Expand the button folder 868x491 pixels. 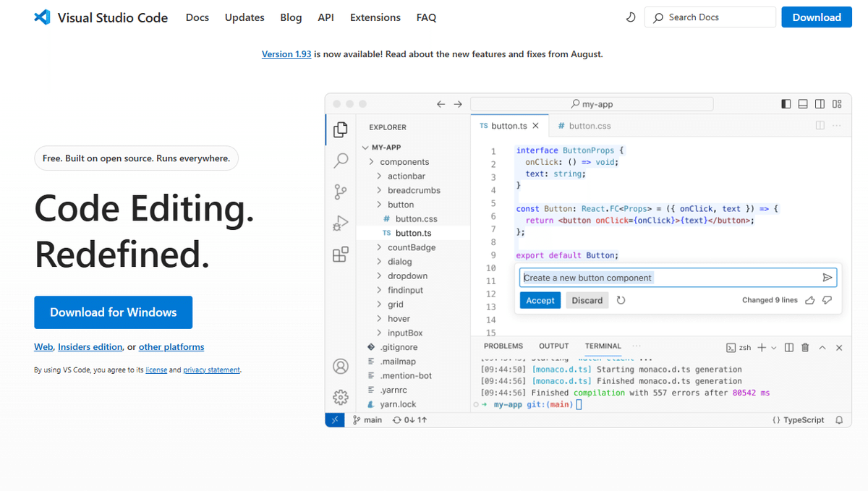[413, 205]
